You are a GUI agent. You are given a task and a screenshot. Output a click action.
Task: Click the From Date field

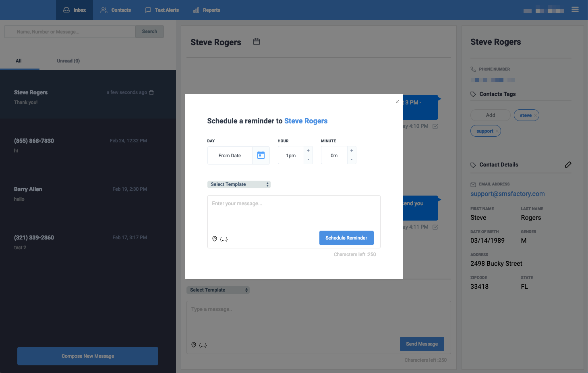click(x=230, y=156)
